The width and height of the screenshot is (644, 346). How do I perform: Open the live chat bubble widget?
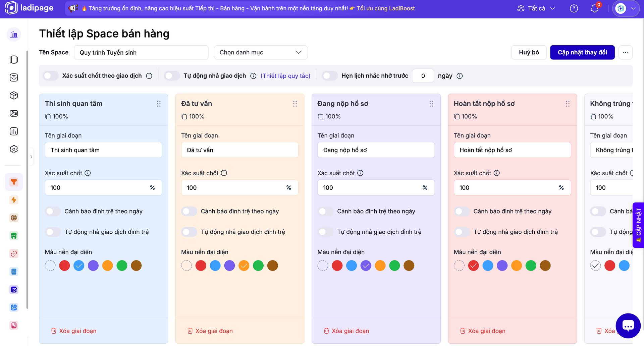coord(628,326)
